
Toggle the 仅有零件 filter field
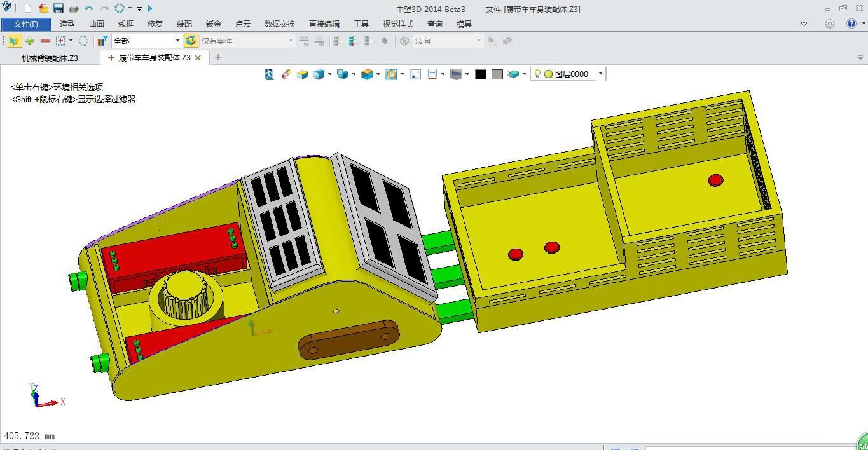click(245, 40)
